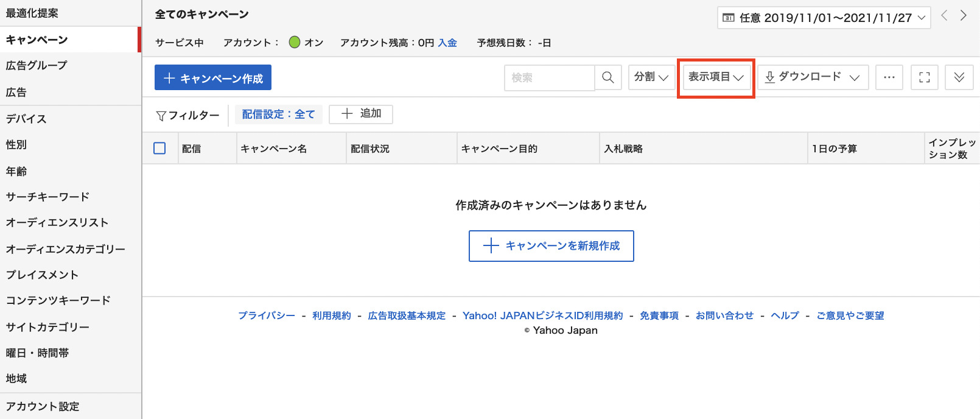Tick the select-all checkbox in table header
Viewport: 980px width, 419px height.
click(x=159, y=148)
